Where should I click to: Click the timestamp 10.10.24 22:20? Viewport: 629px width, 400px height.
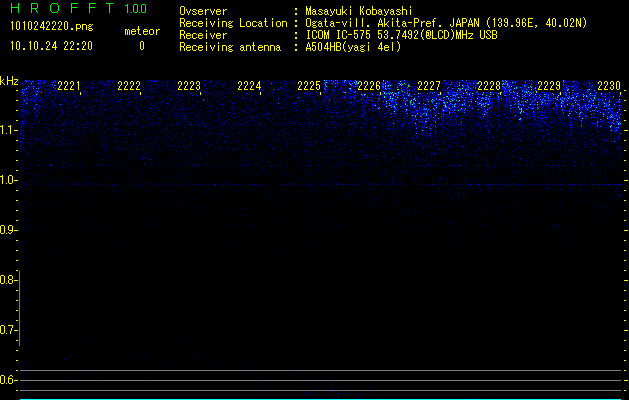tap(51, 46)
